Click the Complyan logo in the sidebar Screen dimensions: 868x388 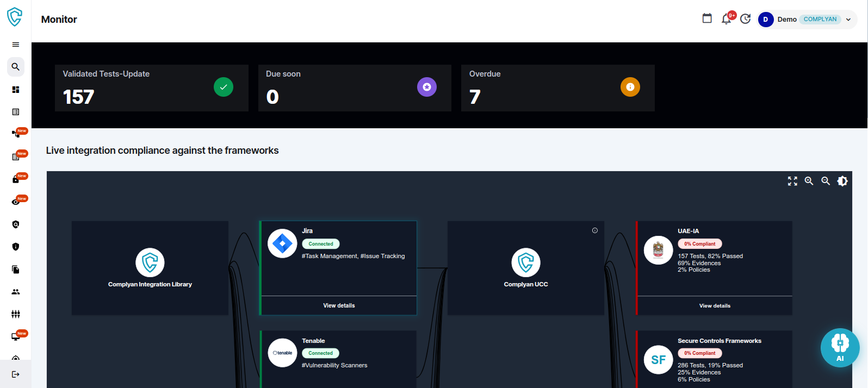click(15, 17)
